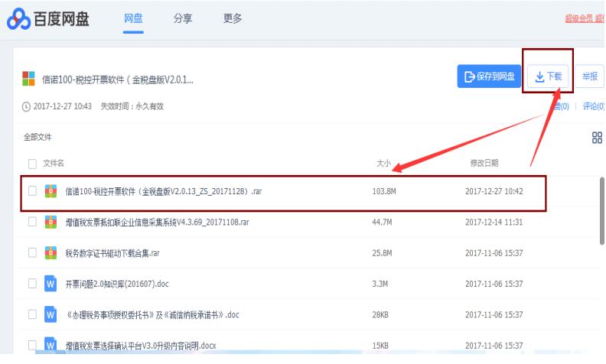Toggle the select-all checkbox beside 文件名

click(x=32, y=164)
